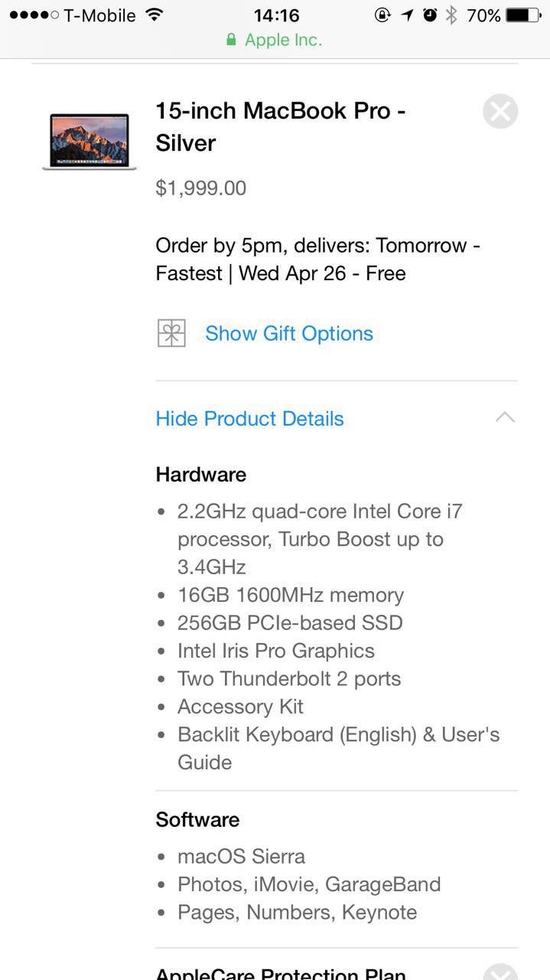Viewport: 550px width, 980px height.
Task: Tap the green padlock security icon
Action: point(231,40)
